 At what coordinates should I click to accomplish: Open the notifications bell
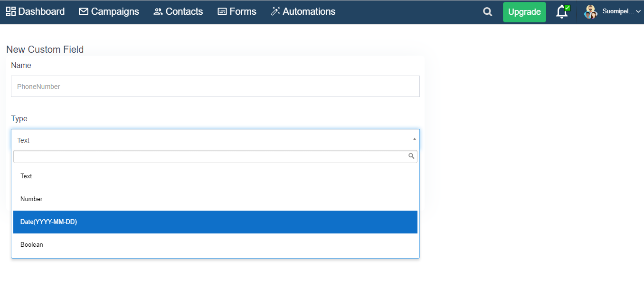pos(562,12)
